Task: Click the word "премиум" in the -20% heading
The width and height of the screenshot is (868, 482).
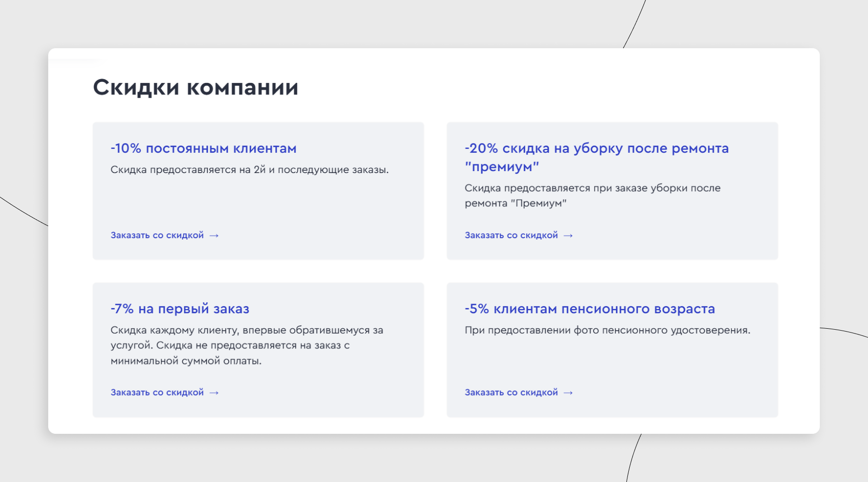Action: point(502,167)
